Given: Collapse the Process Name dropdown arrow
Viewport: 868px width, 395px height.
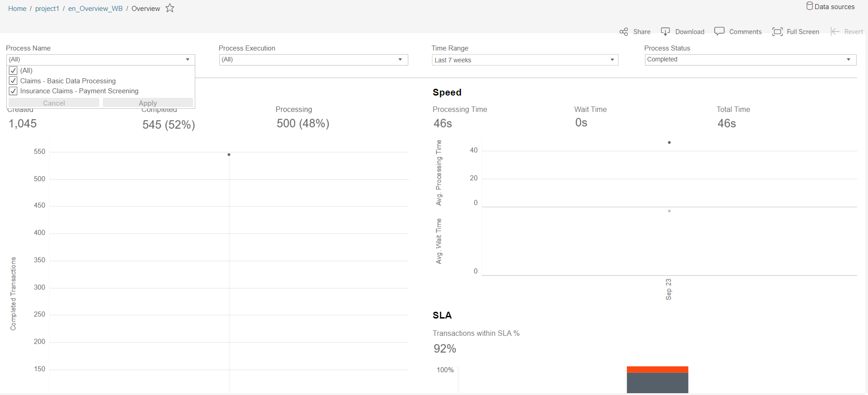Looking at the screenshot, I should [188, 60].
